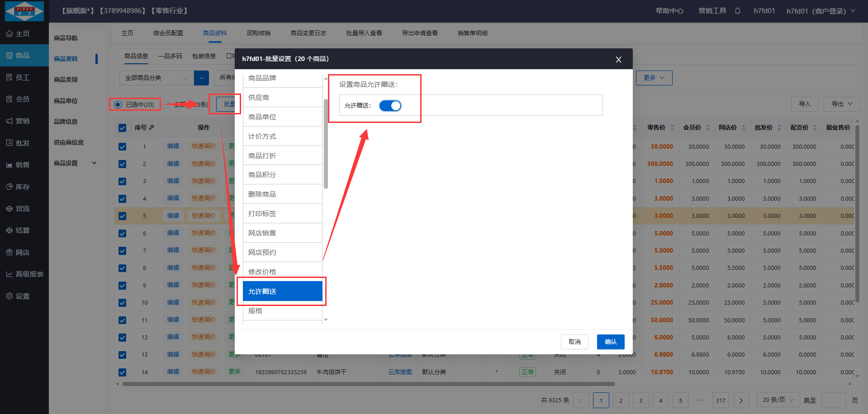Select the 已选中(20) radio button

[118, 105]
